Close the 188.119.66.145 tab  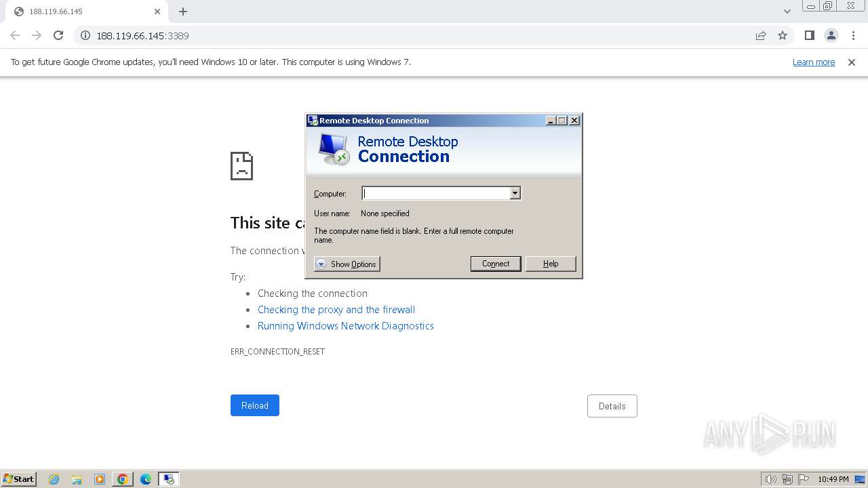pos(157,12)
